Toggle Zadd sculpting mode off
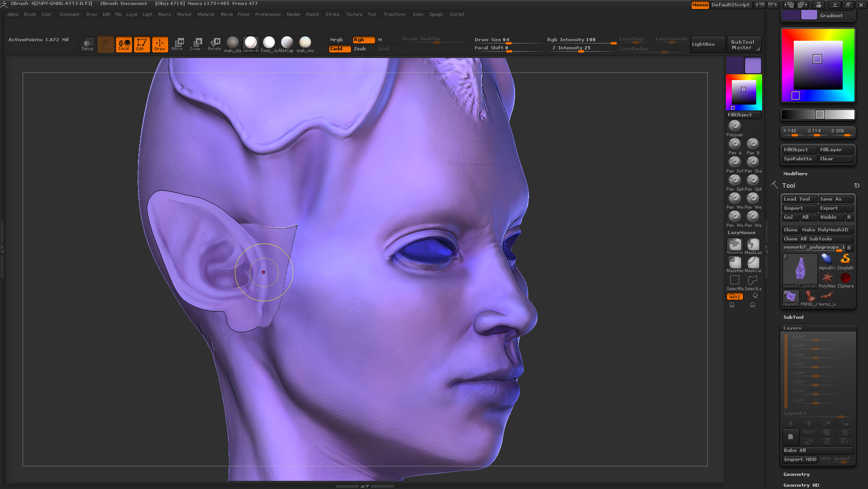Image resolution: width=868 pixels, height=489 pixels. 339,48
